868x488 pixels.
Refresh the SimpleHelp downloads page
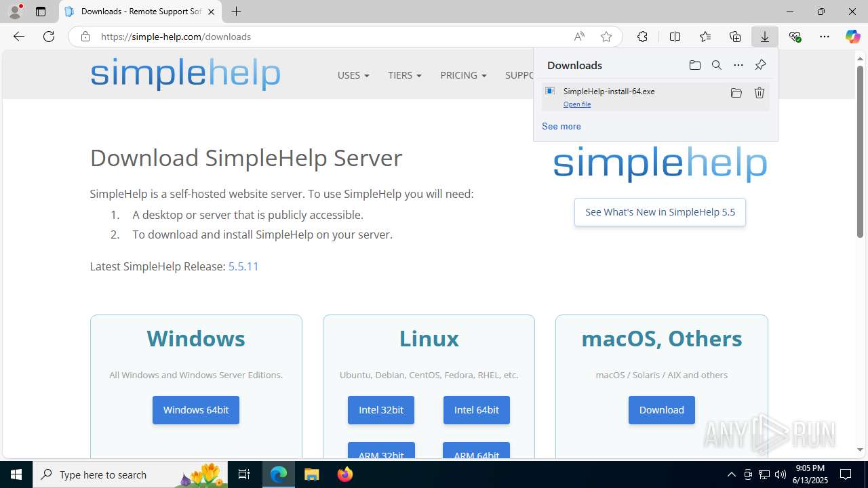coord(49,37)
